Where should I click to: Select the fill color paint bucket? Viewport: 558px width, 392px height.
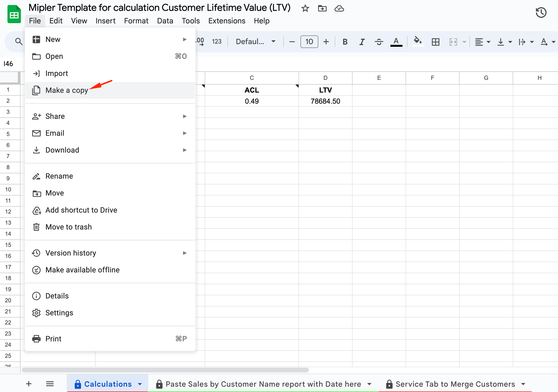coord(417,41)
